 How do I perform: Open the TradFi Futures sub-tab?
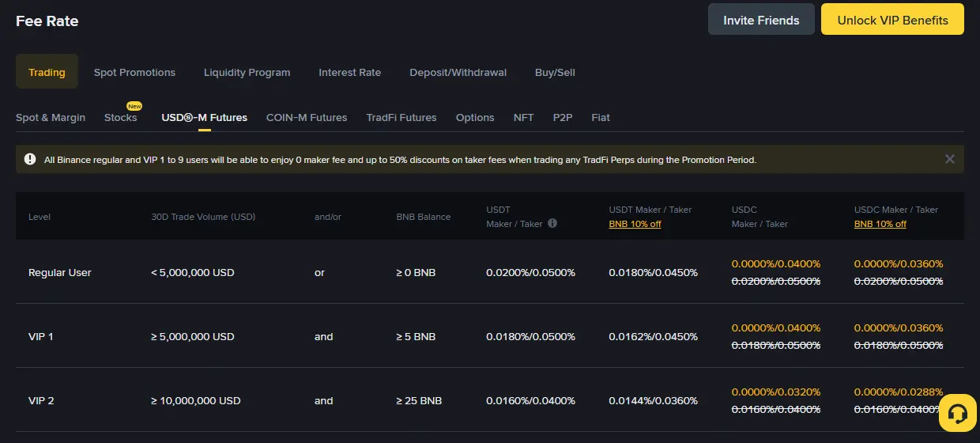[x=401, y=117]
